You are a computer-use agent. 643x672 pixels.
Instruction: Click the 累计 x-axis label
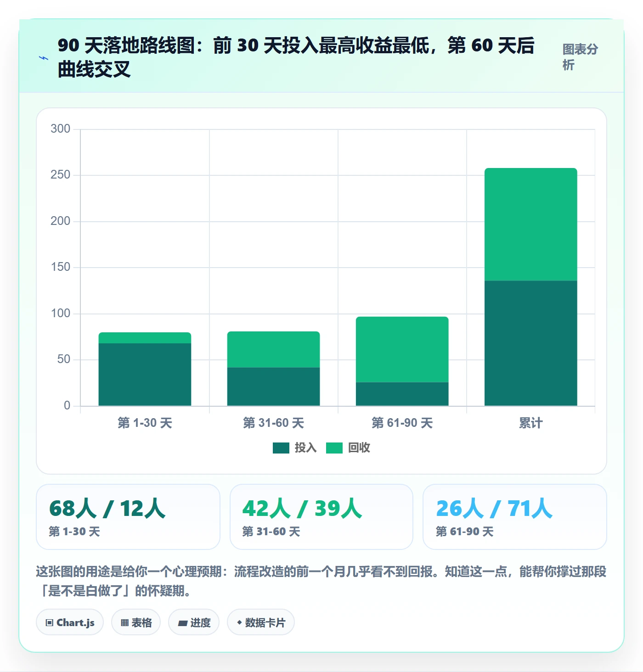pos(530,423)
